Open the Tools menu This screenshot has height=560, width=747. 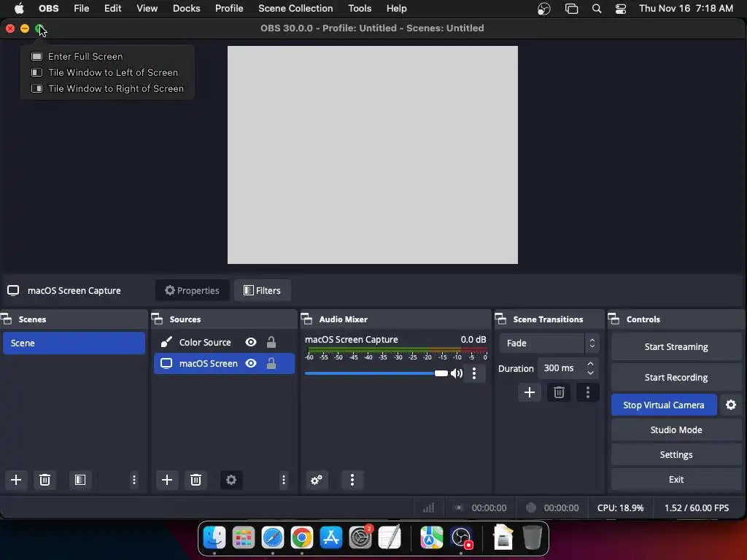tap(360, 9)
